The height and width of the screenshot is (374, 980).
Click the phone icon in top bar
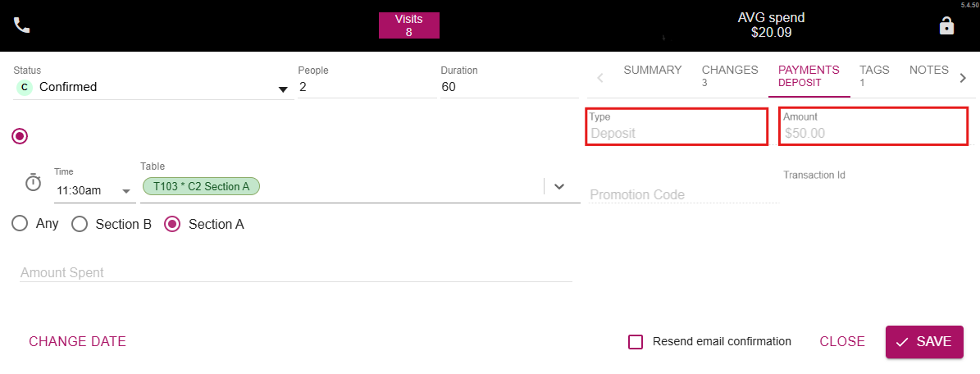[x=22, y=25]
